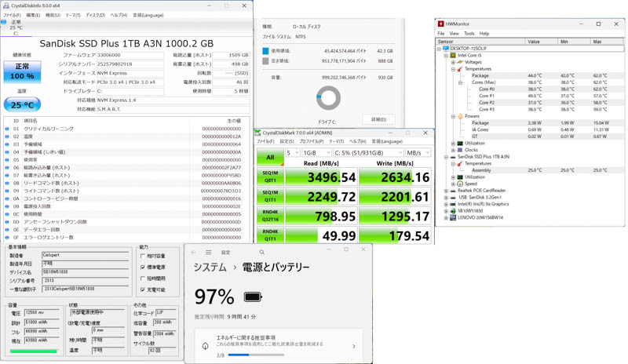Screen dimensions: 628x364
Task: Go back with the arrow in Settings
Action: [193, 253]
